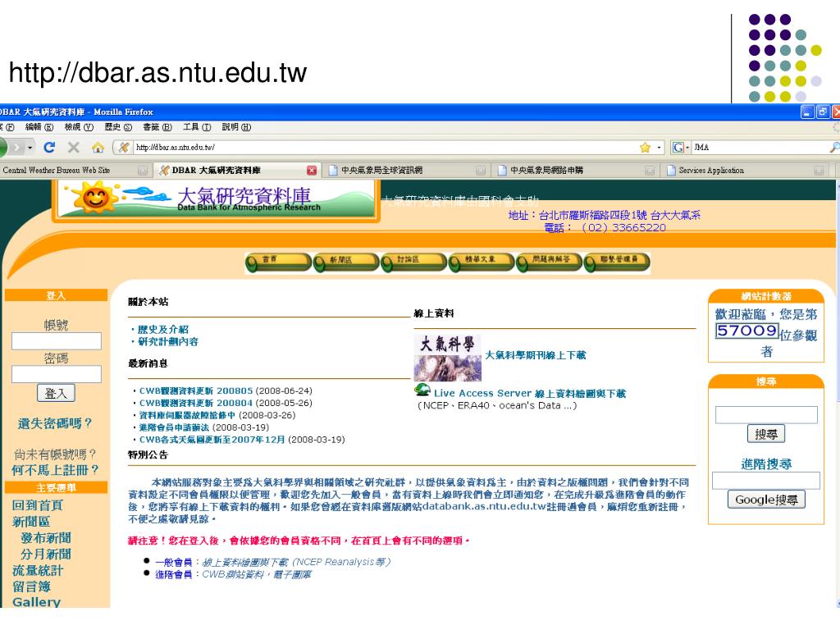
Task: Open 留言簿 in the left menu
Action: [x=31, y=587]
